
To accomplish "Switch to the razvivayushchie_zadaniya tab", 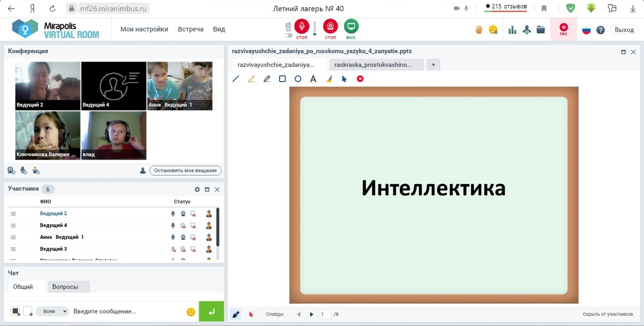I will point(279,64).
